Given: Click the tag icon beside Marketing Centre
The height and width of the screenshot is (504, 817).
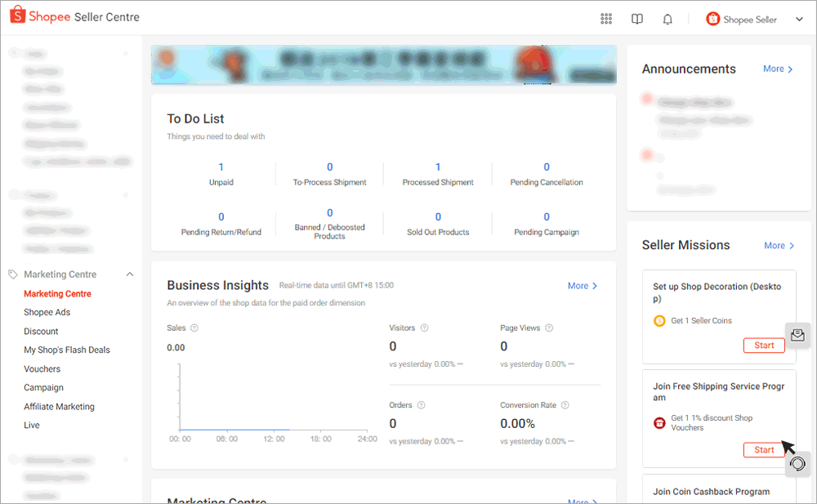Looking at the screenshot, I should (11, 274).
